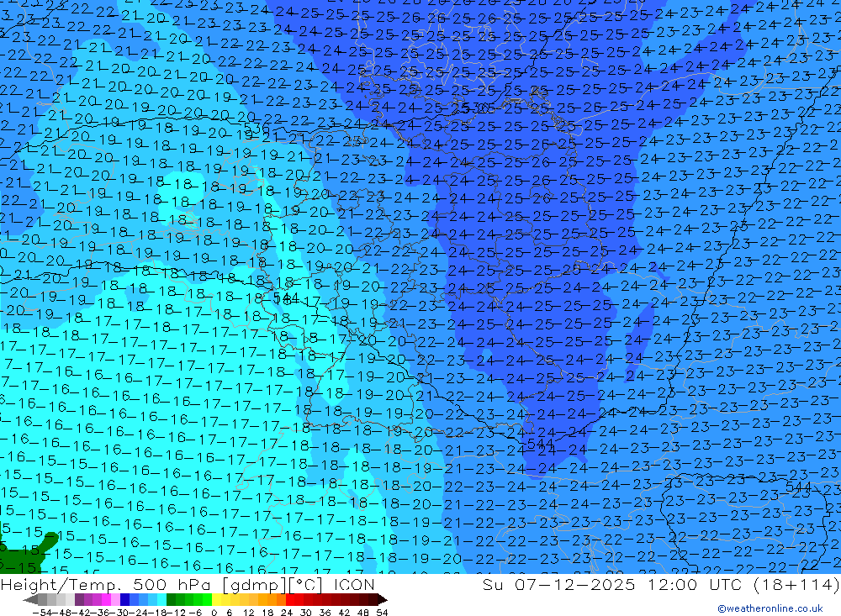Pick the bright yellow swatch in the legend

[x=216, y=599]
